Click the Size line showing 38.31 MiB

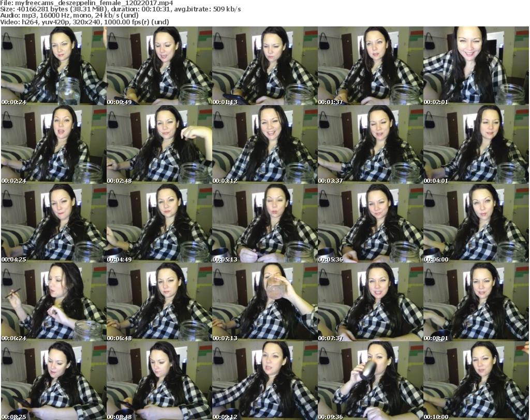pyautogui.click(x=120, y=9)
